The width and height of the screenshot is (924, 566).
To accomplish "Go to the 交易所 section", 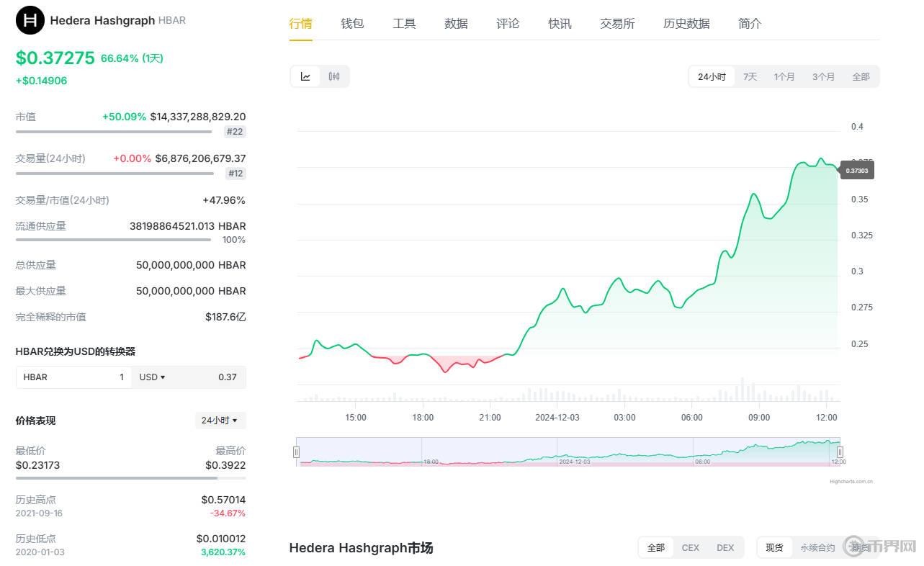I will tap(616, 23).
